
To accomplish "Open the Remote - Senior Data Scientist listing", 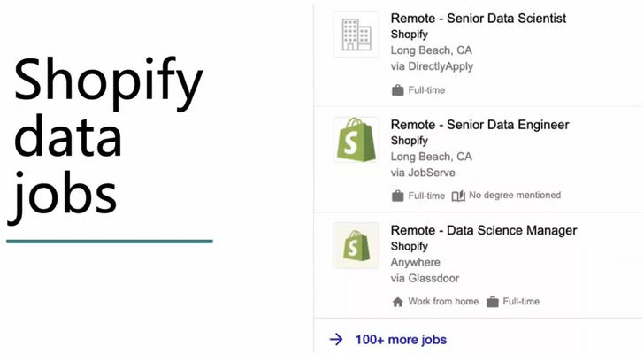I will [478, 19].
